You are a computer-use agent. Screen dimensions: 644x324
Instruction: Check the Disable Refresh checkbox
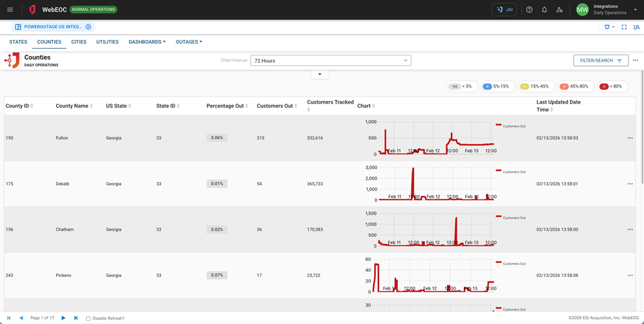88,319
